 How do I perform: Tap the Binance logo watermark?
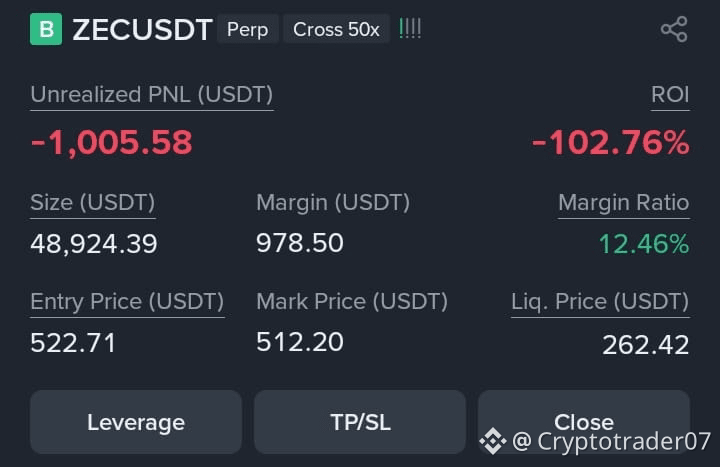pos(493,441)
